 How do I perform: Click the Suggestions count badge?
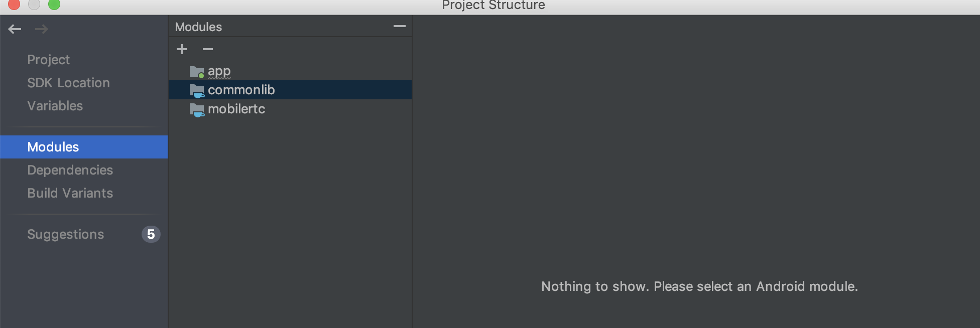click(151, 234)
